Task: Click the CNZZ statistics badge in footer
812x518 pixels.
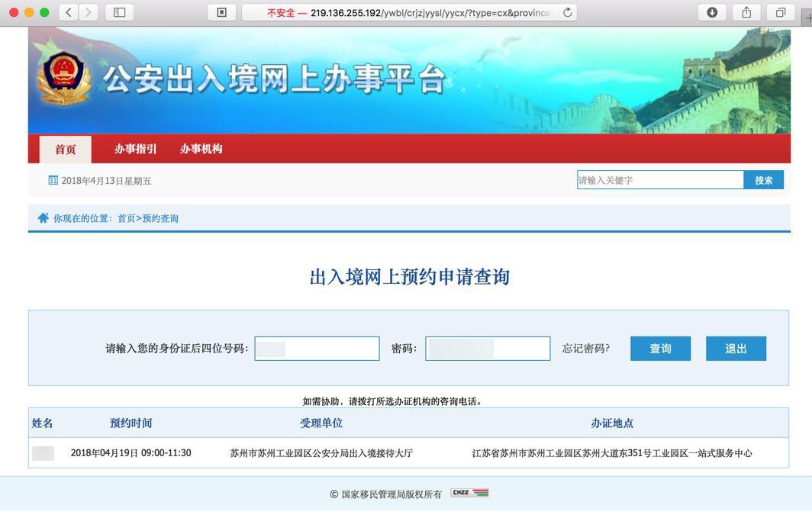Action: (469, 493)
